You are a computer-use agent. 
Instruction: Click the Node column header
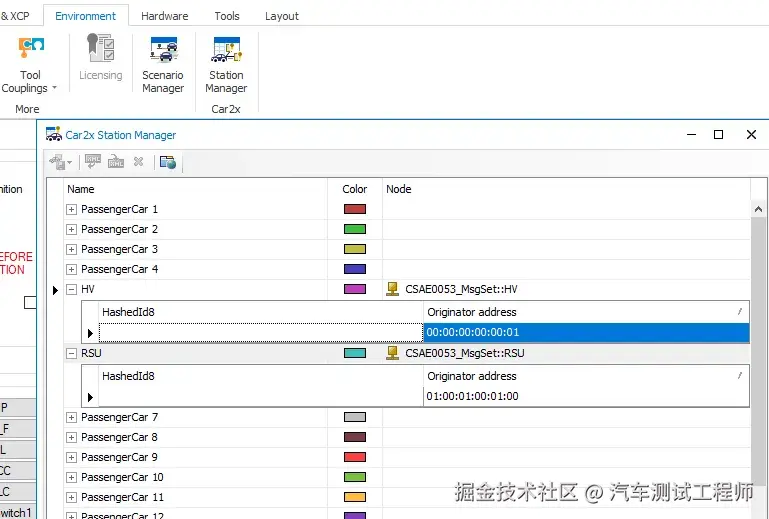(566, 189)
